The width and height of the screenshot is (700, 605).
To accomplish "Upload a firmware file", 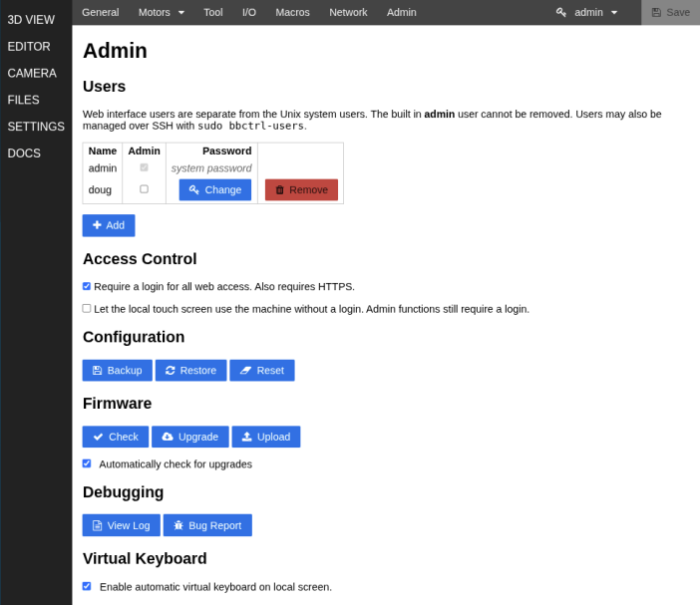I will pos(266,437).
